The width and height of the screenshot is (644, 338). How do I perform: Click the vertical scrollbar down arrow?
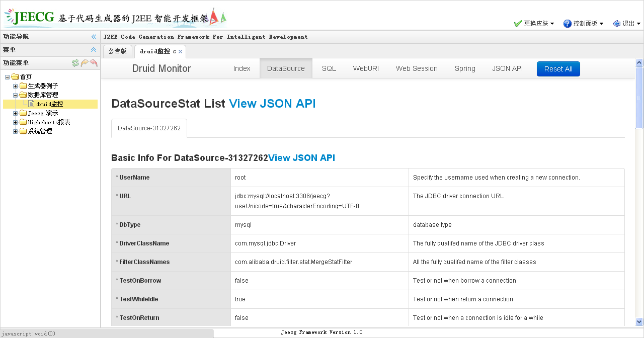(639, 321)
